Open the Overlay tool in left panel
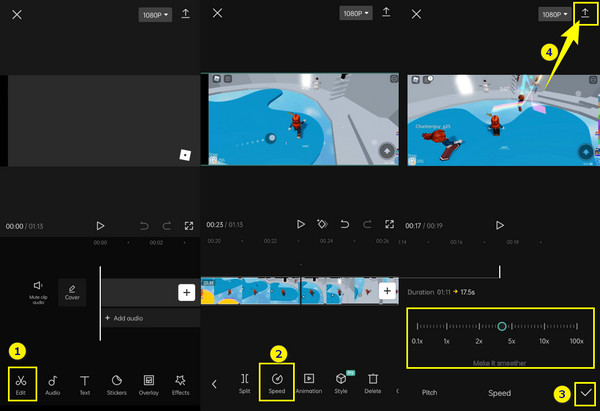Viewport: 600px width, 411px height. (148, 385)
